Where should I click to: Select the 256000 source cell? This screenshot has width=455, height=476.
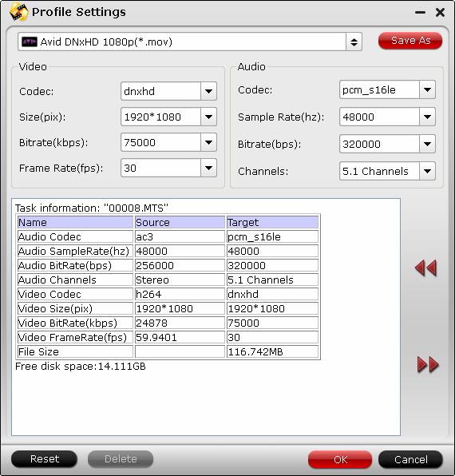point(180,265)
